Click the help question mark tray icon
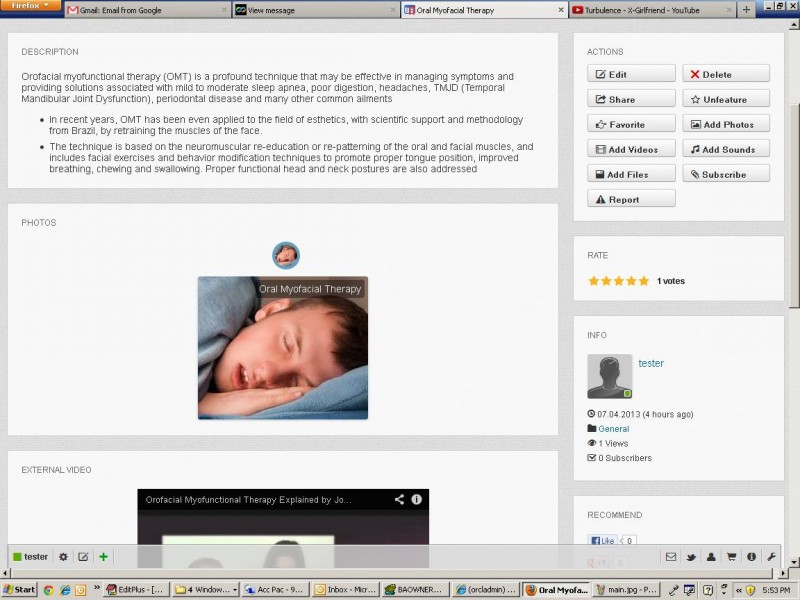This screenshot has width=800, height=600. tap(708, 590)
